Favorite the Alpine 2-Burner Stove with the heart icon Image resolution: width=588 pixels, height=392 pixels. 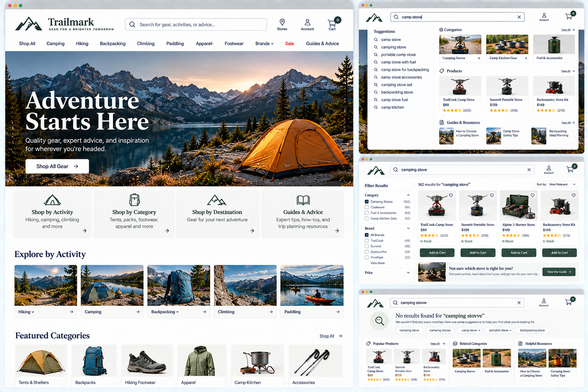click(532, 195)
